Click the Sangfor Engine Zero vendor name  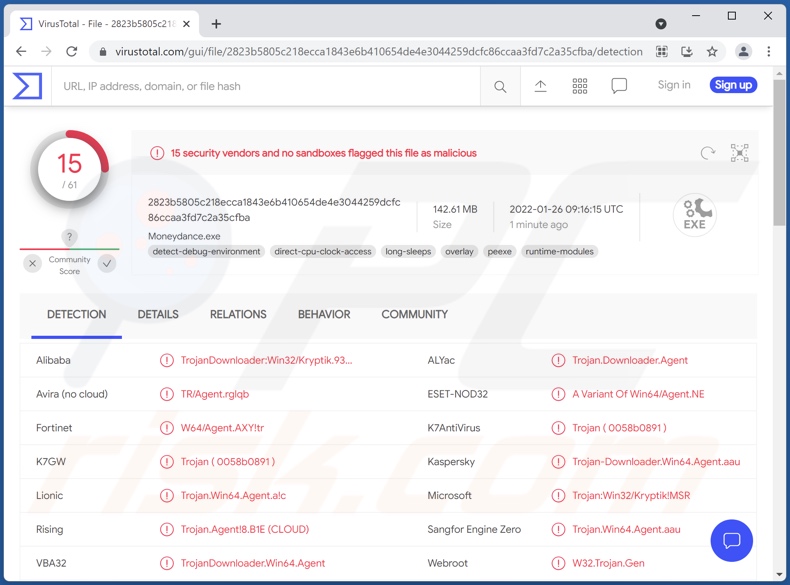point(474,529)
